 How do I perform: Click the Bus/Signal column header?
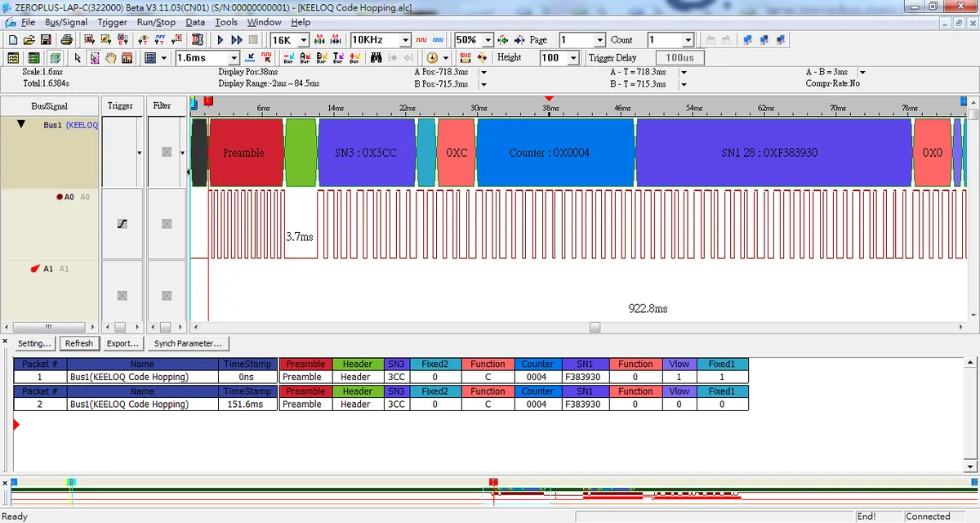pos(49,105)
